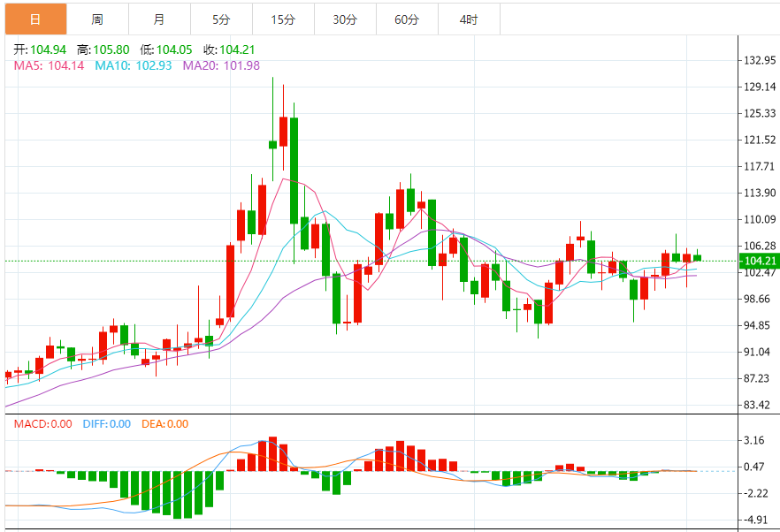
Task: Click the -2.22 MACD axis label
Action: [754, 493]
